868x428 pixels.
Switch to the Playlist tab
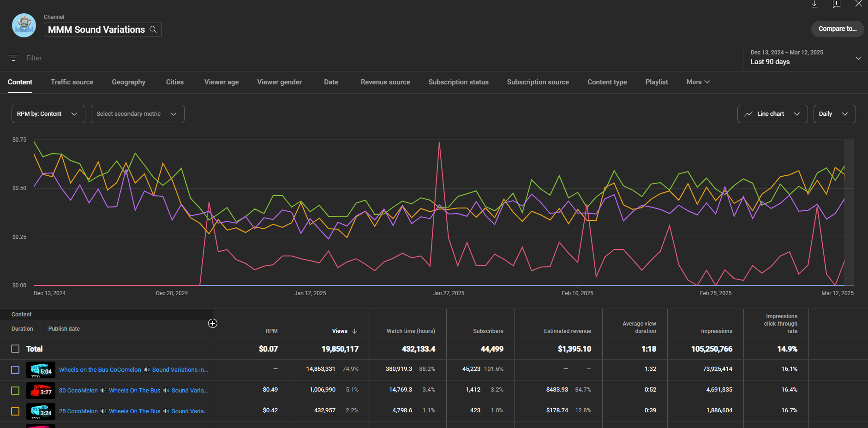tap(657, 82)
